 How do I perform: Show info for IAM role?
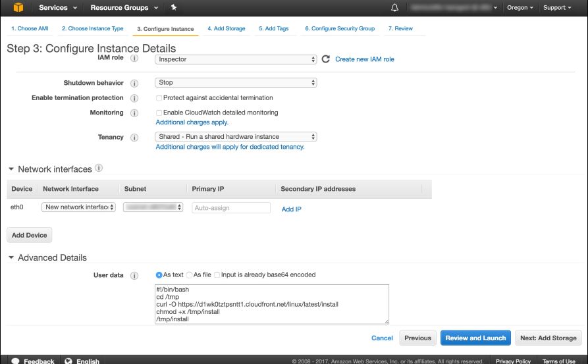click(x=134, y=58)
